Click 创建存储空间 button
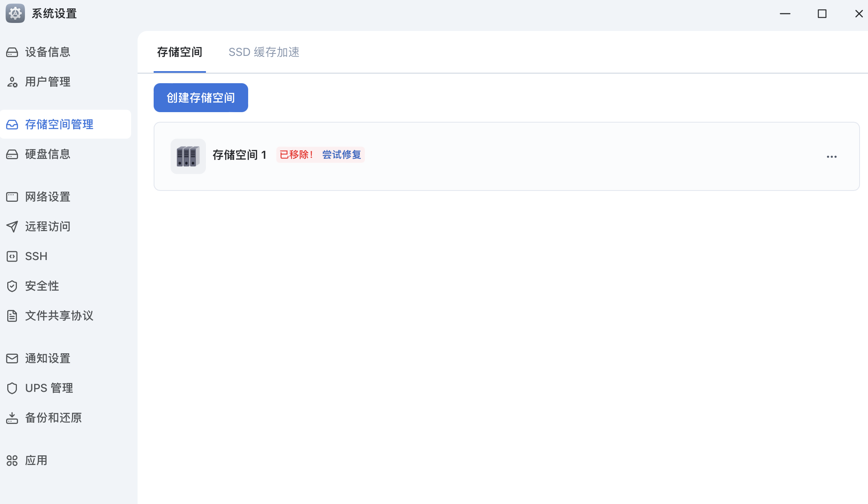This screenshot has width=868, height=504. [201, 98]
